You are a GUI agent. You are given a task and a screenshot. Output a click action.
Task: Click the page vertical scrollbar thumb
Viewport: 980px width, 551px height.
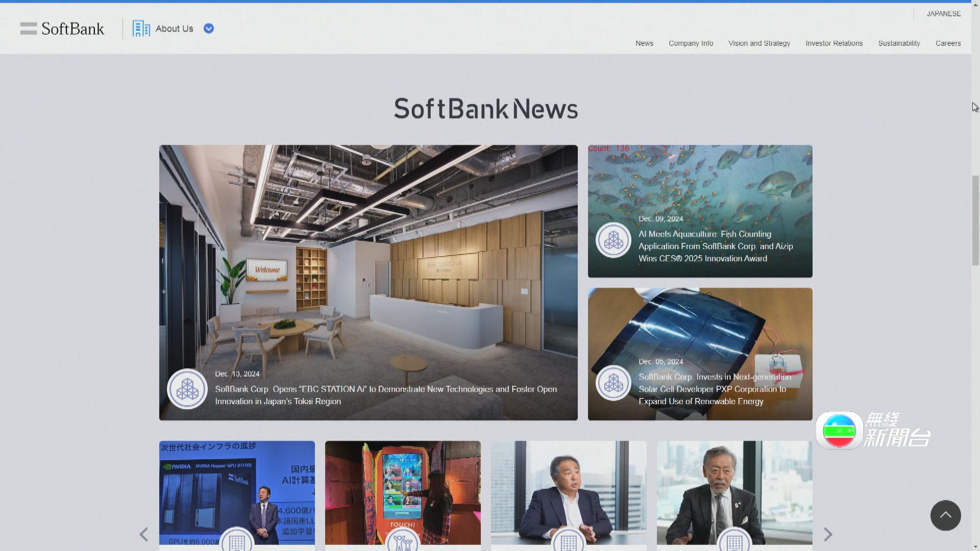(975, 220)
